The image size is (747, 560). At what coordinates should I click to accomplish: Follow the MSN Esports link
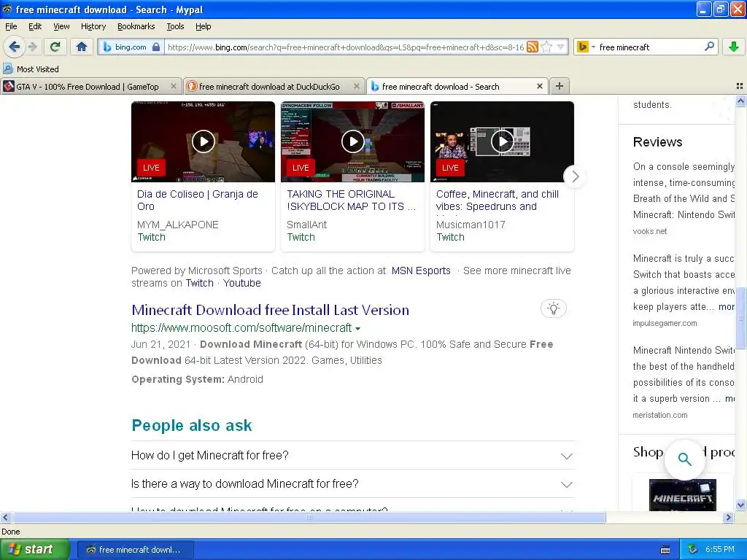pyautogui.click(x=421, y=271)
